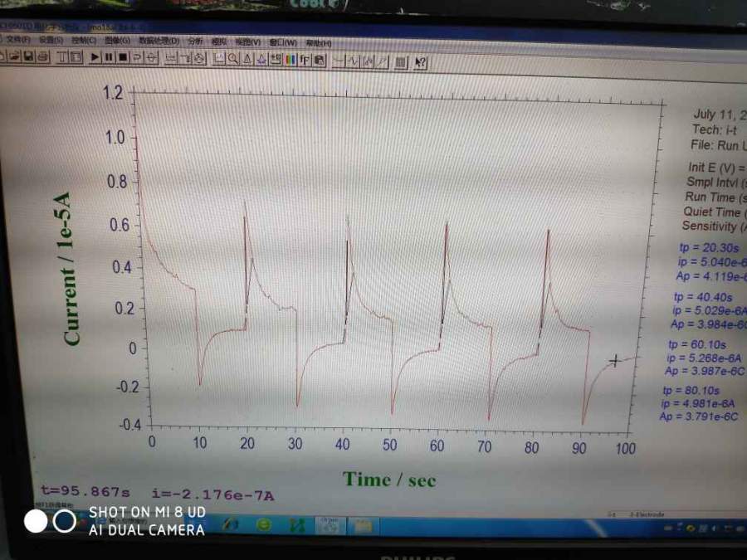Open the 设置(S) menu

(x=51, y=40)
